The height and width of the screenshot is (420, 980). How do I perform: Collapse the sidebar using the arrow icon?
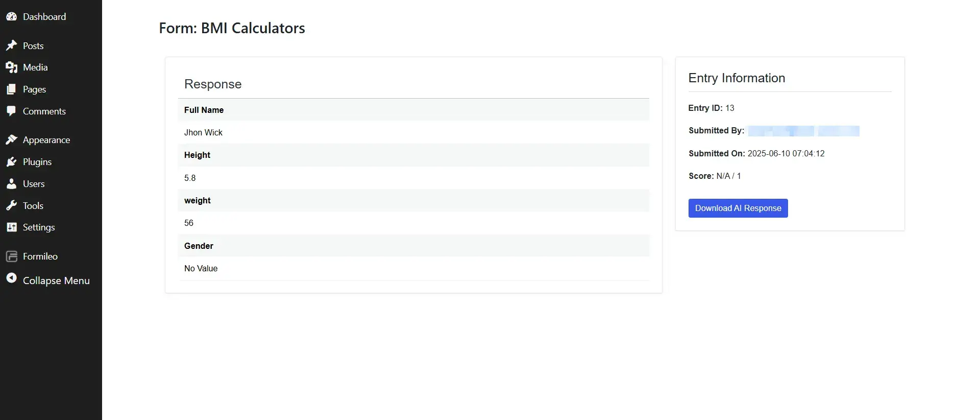[11, 278]
